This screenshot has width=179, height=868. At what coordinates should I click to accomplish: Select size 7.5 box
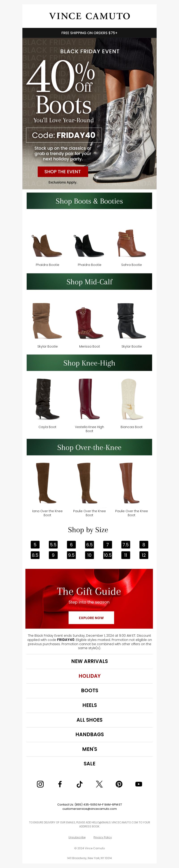126,545
